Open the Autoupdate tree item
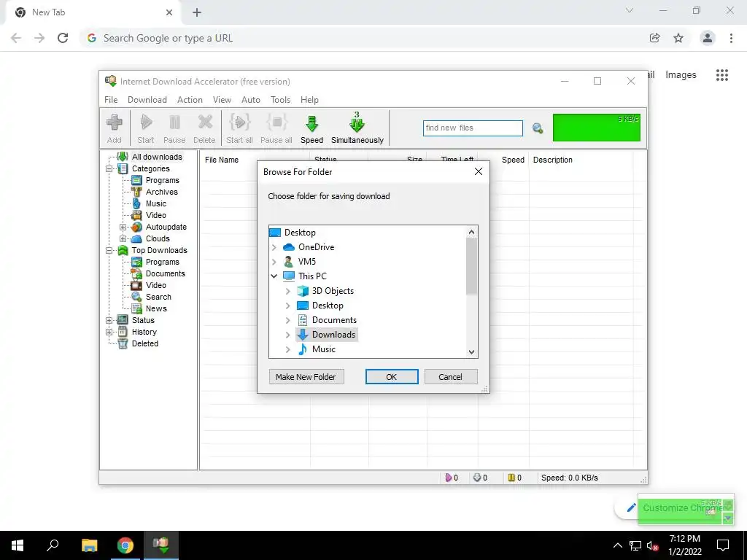This screenshot has height=560, width=747. pos(166,227)
